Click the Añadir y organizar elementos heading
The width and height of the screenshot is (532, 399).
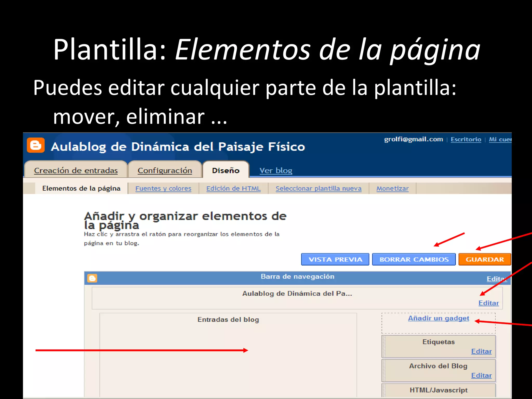pyautogui.click(x=185, y=221)
